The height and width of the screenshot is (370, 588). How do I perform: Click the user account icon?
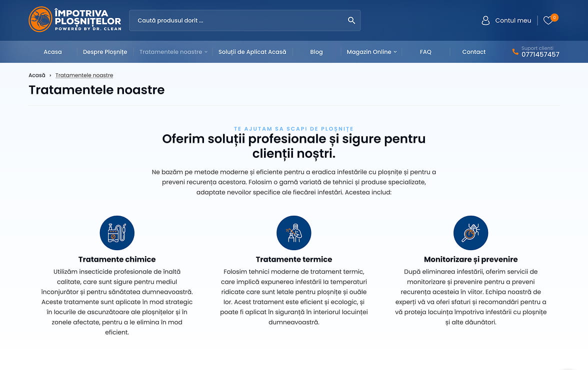pyautogui.click(x=485, y=20)
